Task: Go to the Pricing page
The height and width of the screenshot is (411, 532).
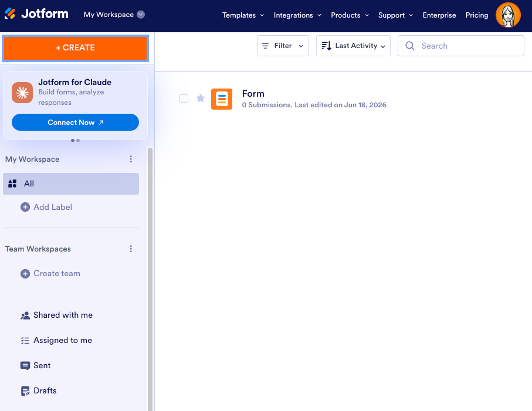Action: (477, 15)
